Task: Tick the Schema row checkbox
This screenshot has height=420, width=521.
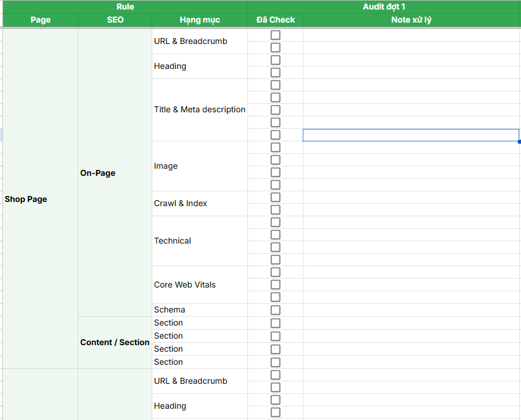Action: coord(275,310)
